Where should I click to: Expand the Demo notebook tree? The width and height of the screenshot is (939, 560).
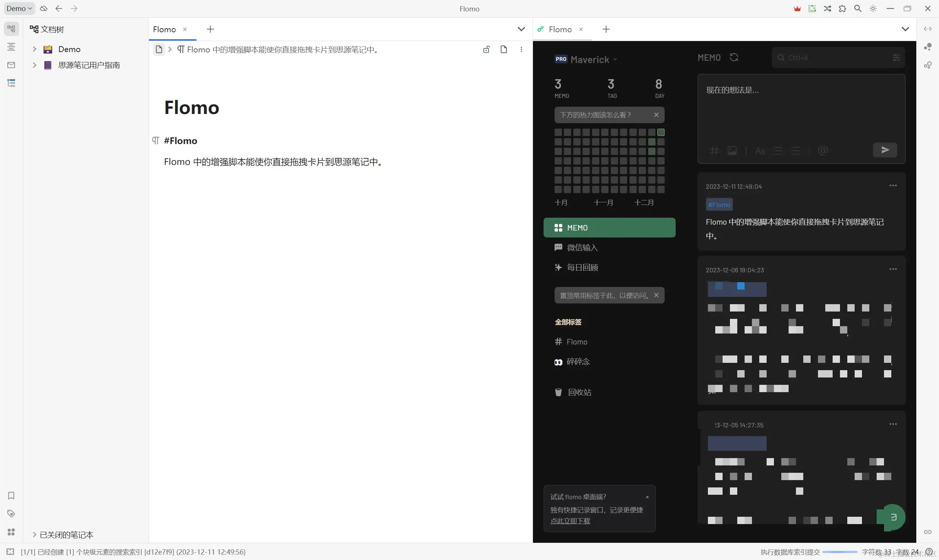[x=34, y=49]
